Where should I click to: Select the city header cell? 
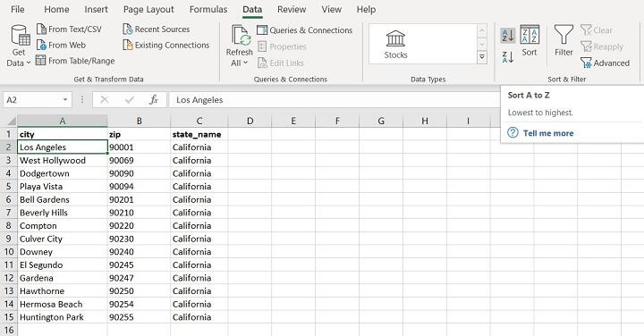(63, 134)
